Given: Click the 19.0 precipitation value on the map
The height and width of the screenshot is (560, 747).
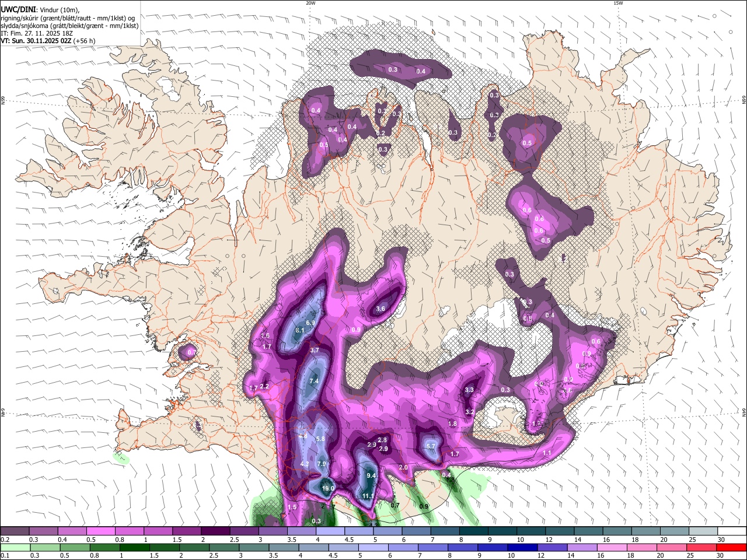Looking at the screenshot, I should 329,489.
